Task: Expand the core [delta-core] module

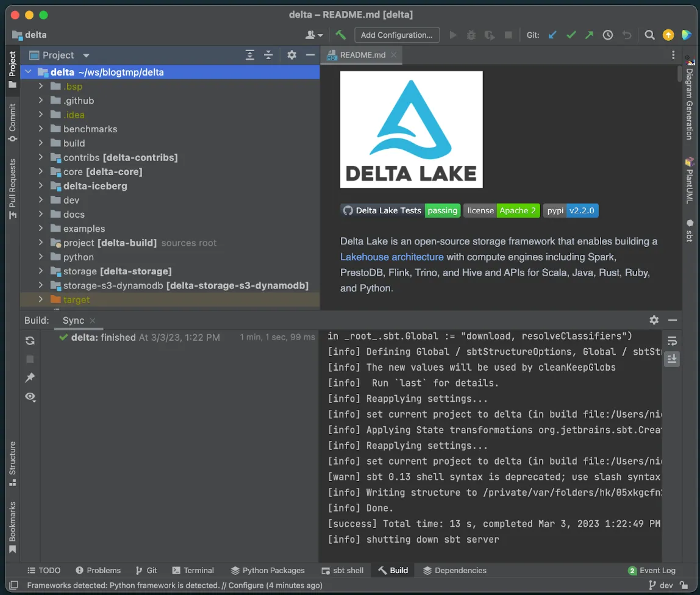Action: pos(41,171)
